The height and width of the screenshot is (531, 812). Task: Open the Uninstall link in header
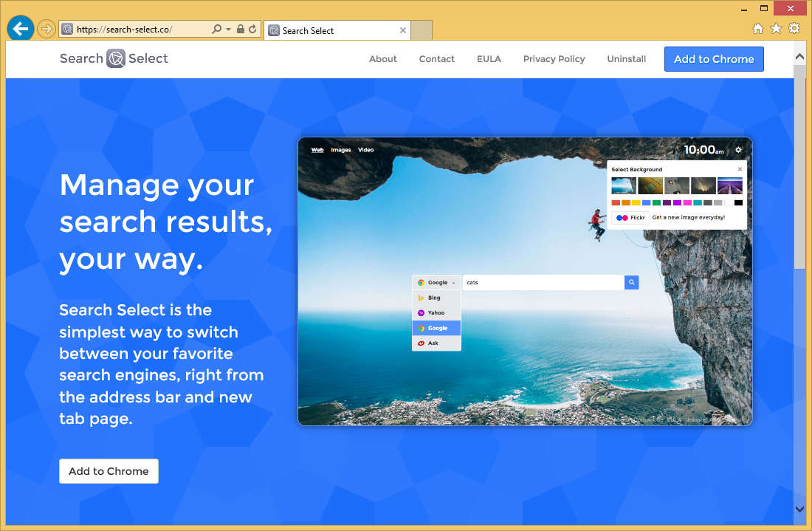point(626,59)
